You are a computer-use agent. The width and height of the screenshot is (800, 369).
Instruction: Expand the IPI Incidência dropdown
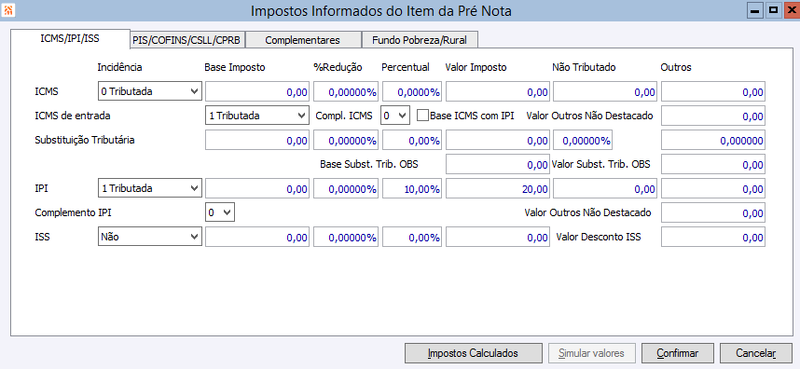[150, 188]
